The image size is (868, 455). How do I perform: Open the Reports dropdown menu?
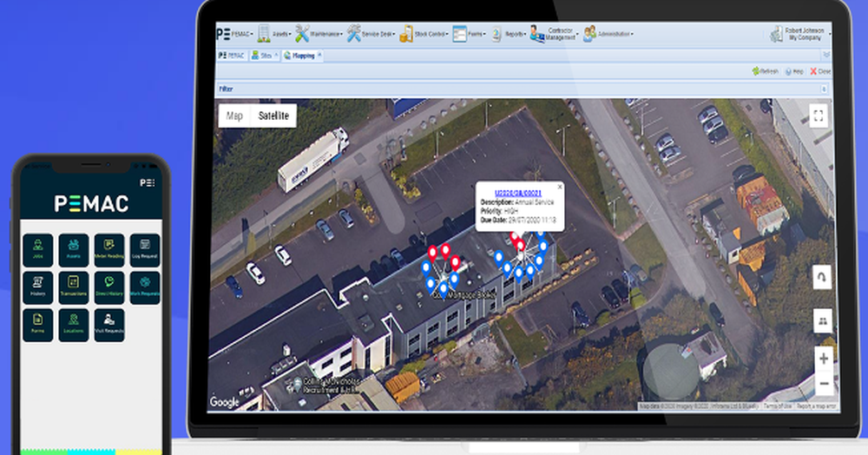[x=508, y=35]
